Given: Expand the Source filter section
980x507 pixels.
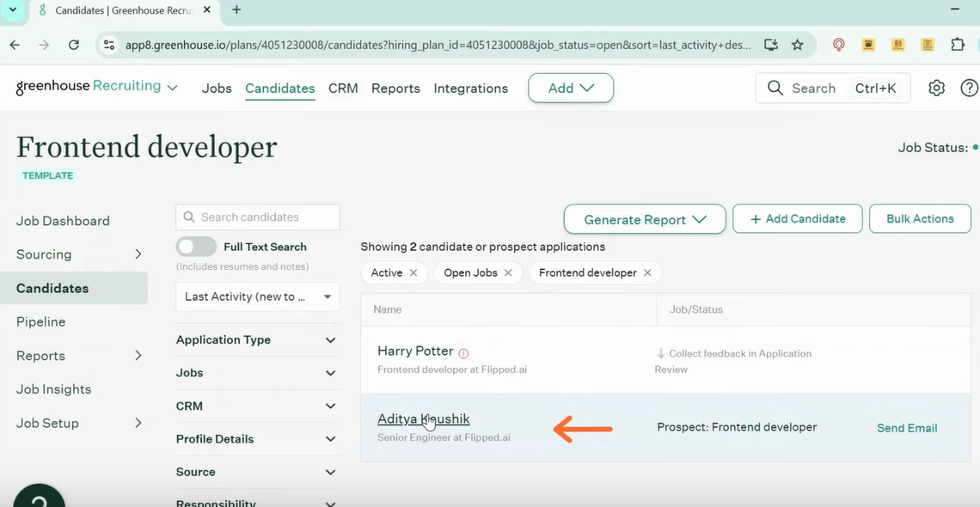Looking at the screenshot, I should pyautogui.click(x=258, y=472).
